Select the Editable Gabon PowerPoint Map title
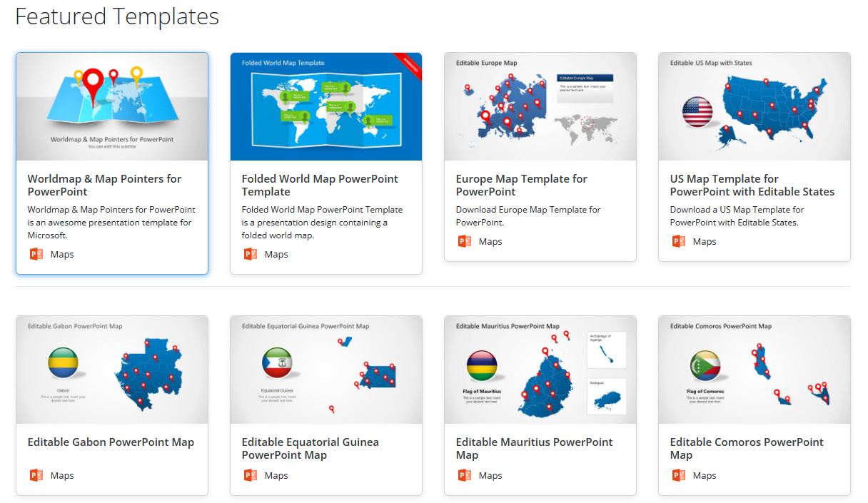Screen dimensions: 868x503 pyautogui.click(x=111, y=442)
